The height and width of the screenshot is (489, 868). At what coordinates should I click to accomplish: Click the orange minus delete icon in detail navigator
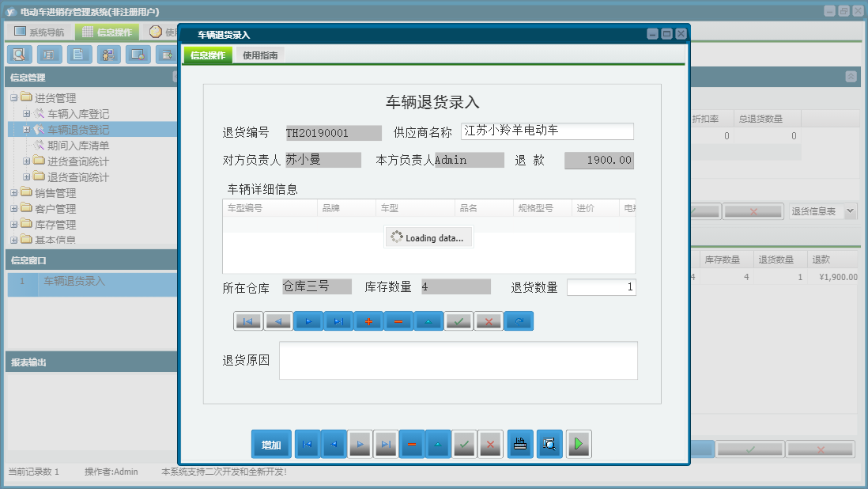(x=398, y=321)
